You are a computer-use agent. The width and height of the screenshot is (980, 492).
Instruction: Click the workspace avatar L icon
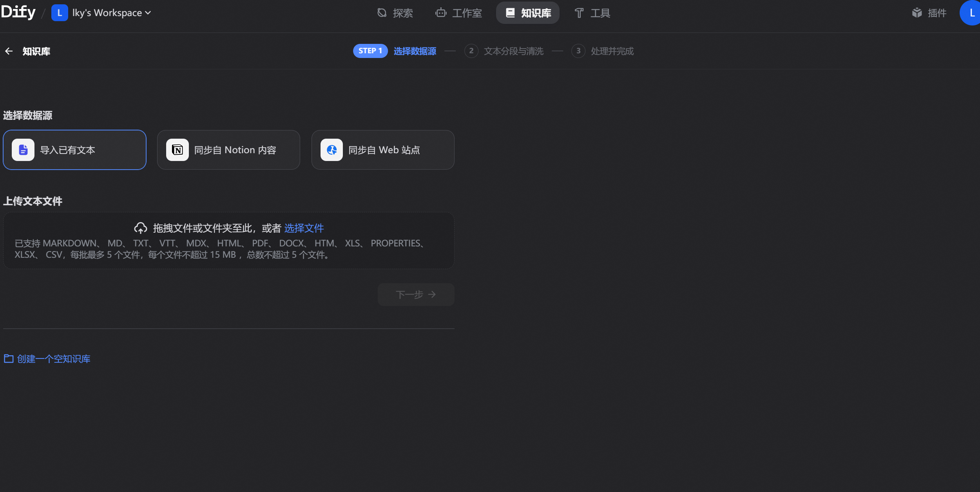[x=60, y=13]
